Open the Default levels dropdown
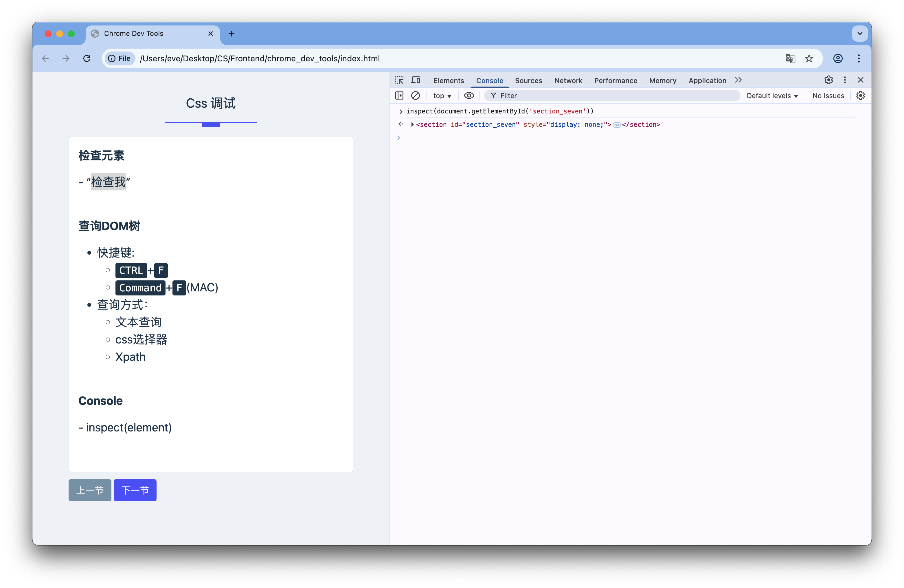Viewport: 904px width, 588px height. pos(772,95)
